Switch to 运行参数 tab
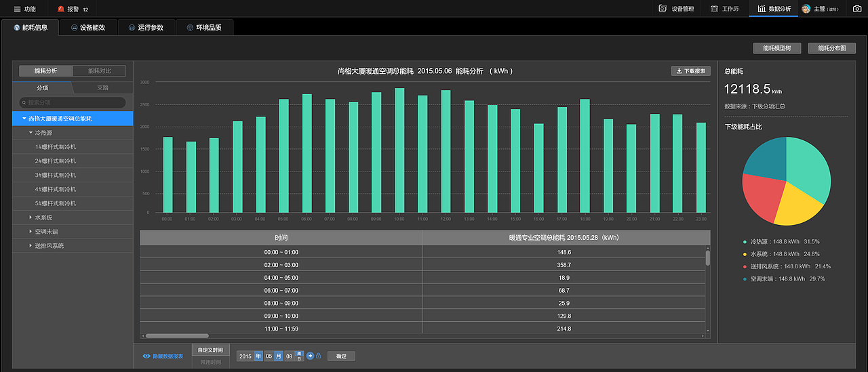 [146, 28]
